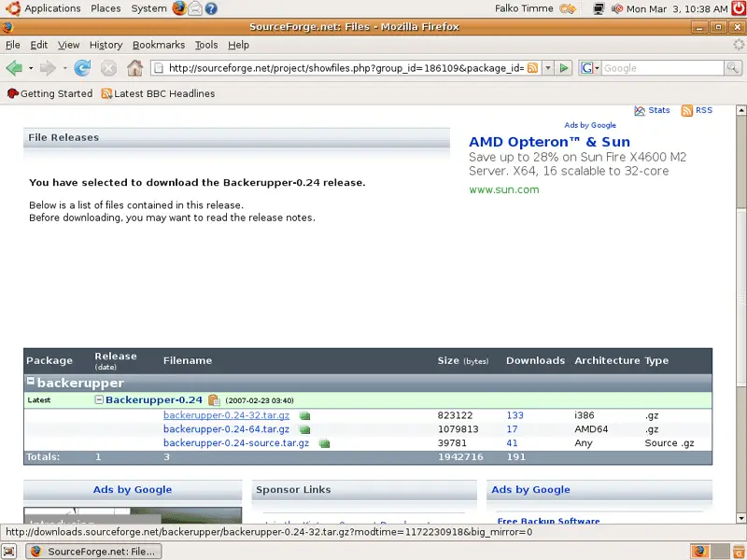This screenshot has width=747, height=560.
Task: Download backerupper-0.24-64.tar.gz
Action: pyautogui.click(x=226, y=429)
